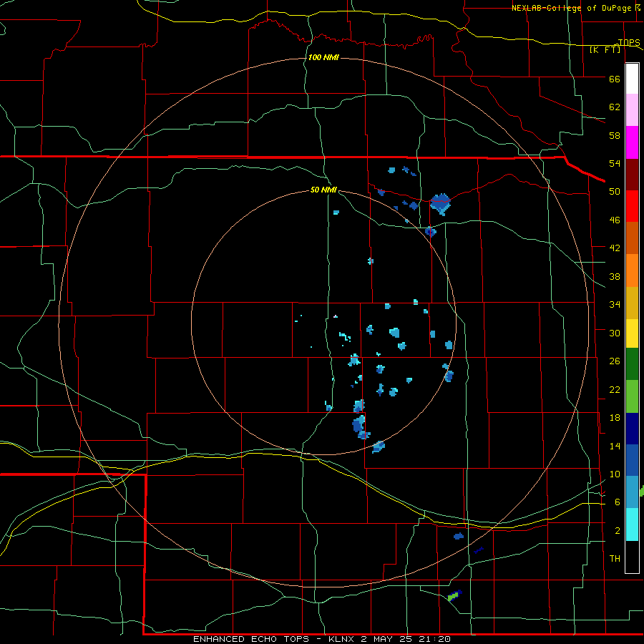Click the K FT units label
The height and width of the screenshot is (644, 644).
pos(605,49)
